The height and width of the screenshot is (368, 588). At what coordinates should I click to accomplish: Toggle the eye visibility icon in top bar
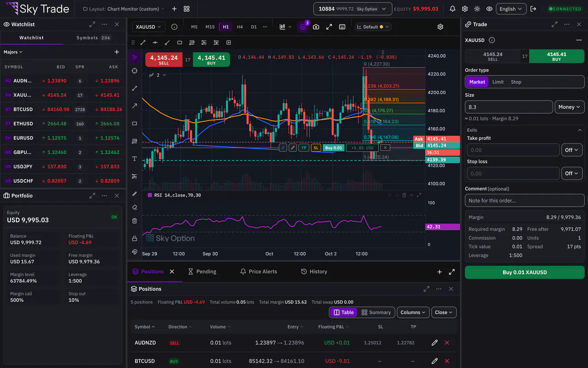[x=489, y=9]
